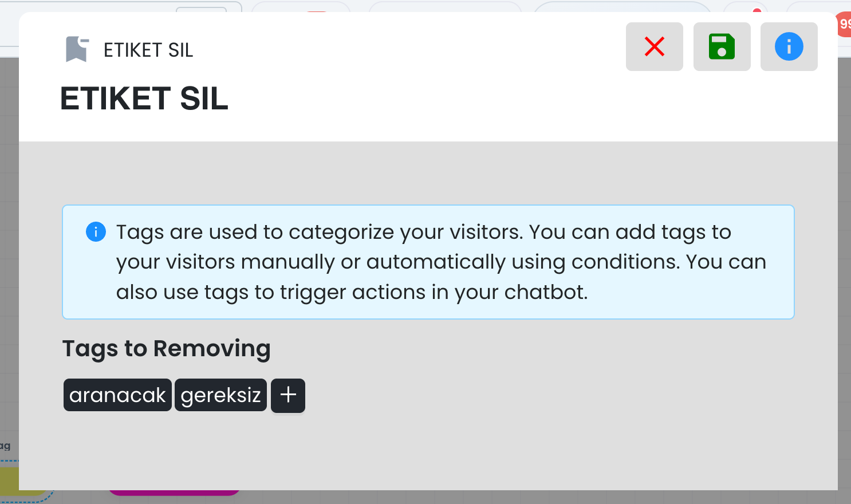Close the Etiket Sil dialog with red X
This screenshot has height=504, width=851.
click(x=654, y=46)
